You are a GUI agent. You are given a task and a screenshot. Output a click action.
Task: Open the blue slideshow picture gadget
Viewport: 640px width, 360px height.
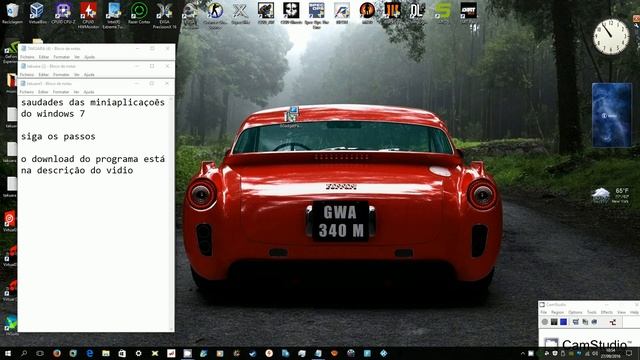(612, 115)
